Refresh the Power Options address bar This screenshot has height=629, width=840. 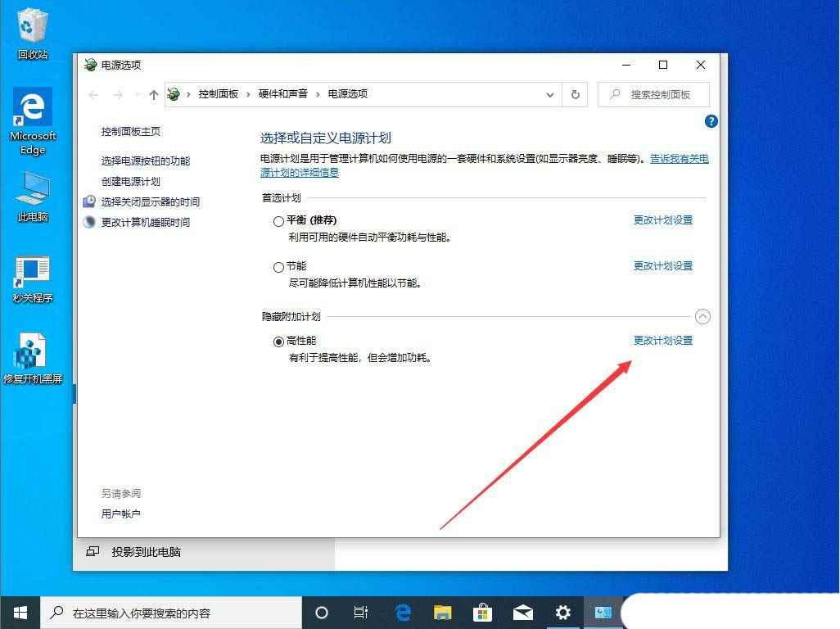[x=575, y=95]
